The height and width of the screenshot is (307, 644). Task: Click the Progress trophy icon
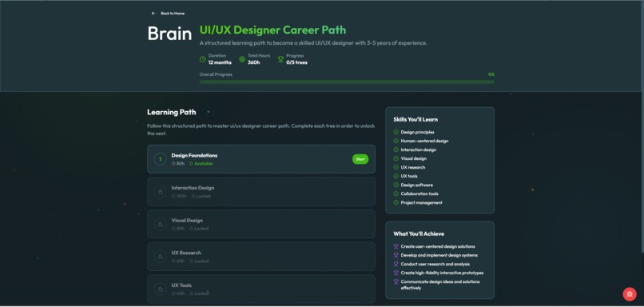(x=281, y=59)
